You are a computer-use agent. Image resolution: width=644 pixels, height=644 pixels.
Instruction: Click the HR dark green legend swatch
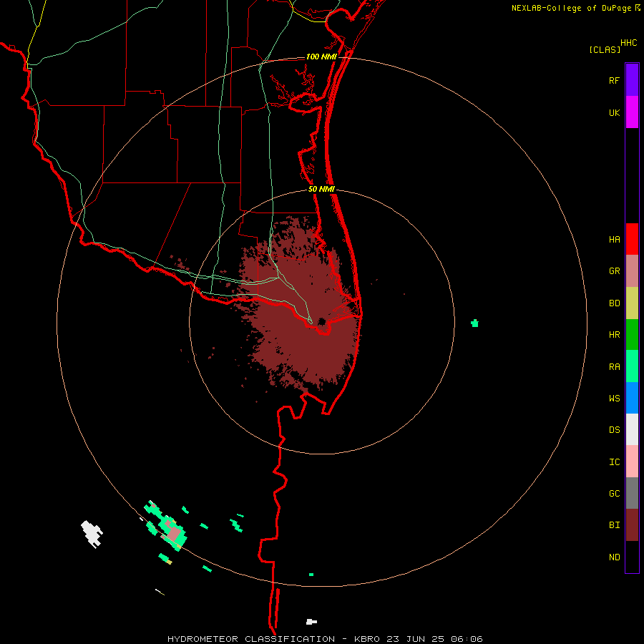(632, 335)
